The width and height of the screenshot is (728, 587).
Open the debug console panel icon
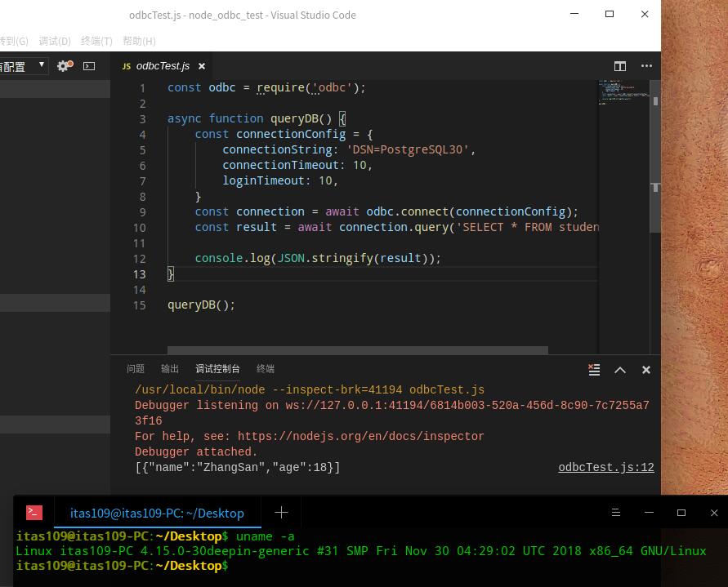point(89,66)
